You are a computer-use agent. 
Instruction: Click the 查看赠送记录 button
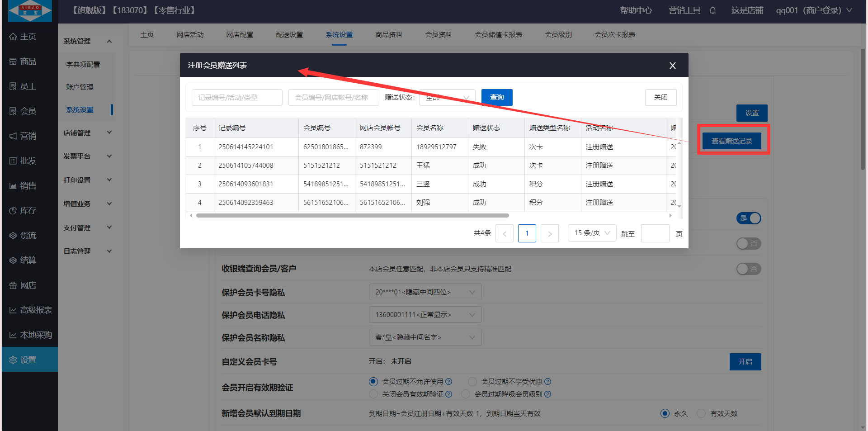731,141
